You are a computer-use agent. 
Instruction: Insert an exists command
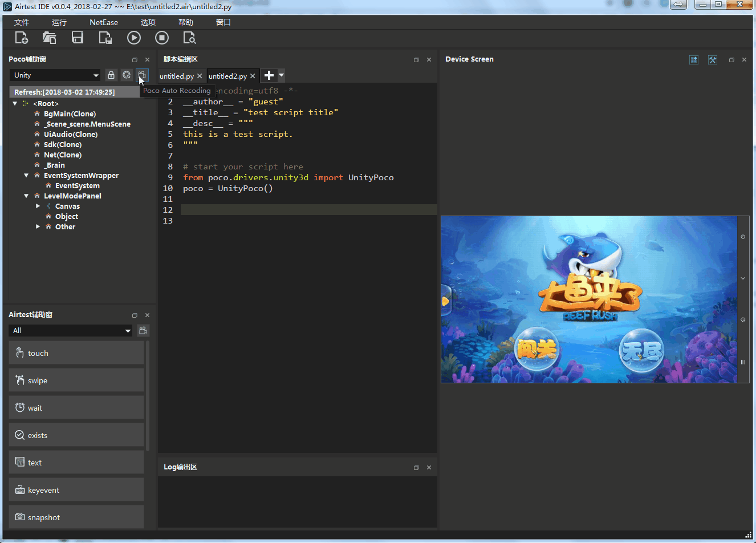(x=76, y=435)
